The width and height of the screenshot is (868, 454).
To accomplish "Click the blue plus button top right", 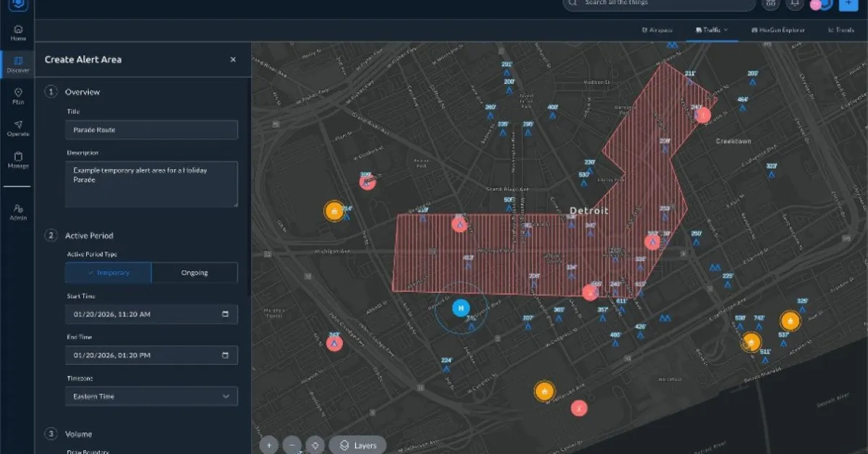I will tap(847, 6).
